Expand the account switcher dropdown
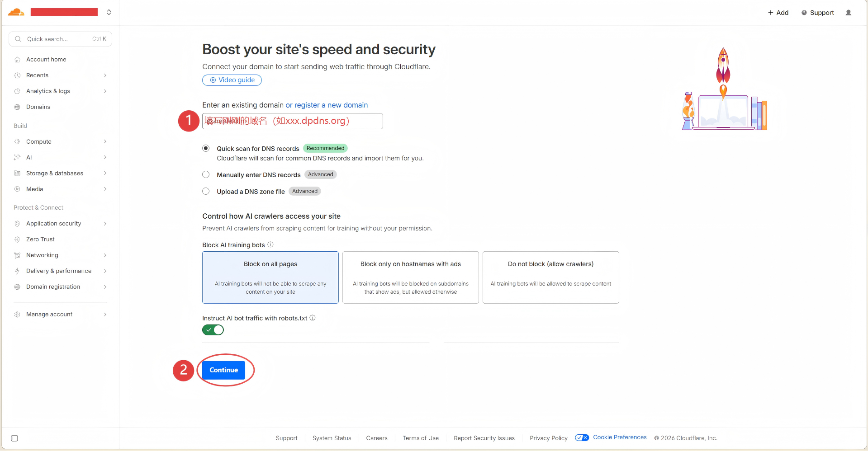Image resolution: width=868 pixels, height=451 pixels. (x=109, y=12)
